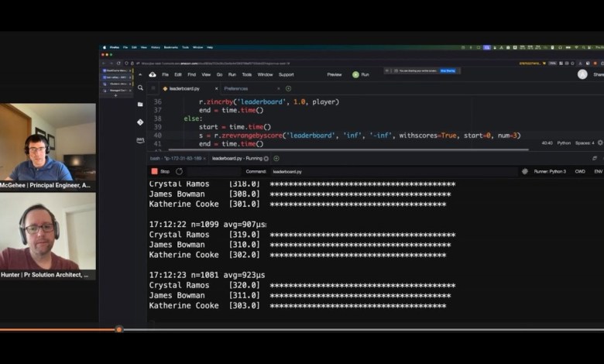This screenshot has height=364, width=604.
Task: Click the 'Katherine Cooke [303.0]' output row
Action: tap(297, 305)
